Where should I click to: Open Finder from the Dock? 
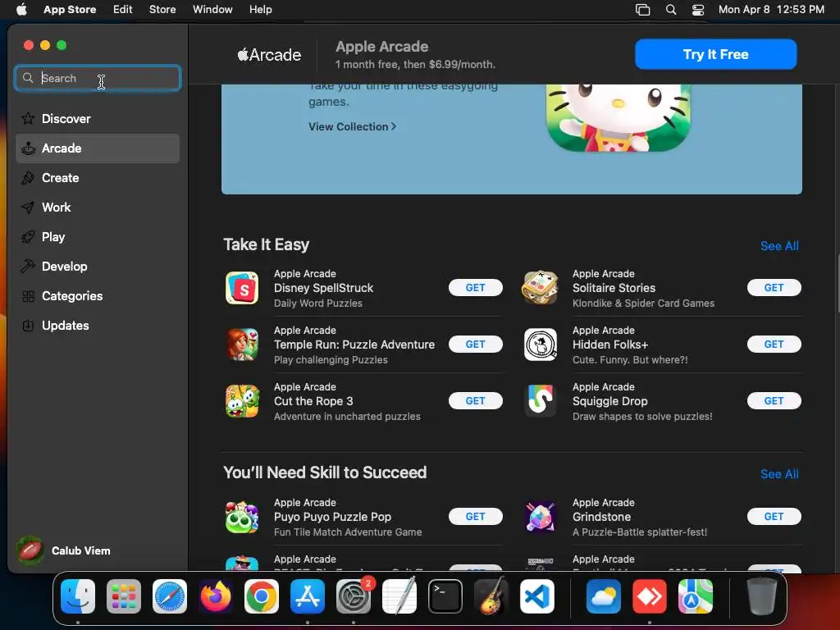(78, 596)
